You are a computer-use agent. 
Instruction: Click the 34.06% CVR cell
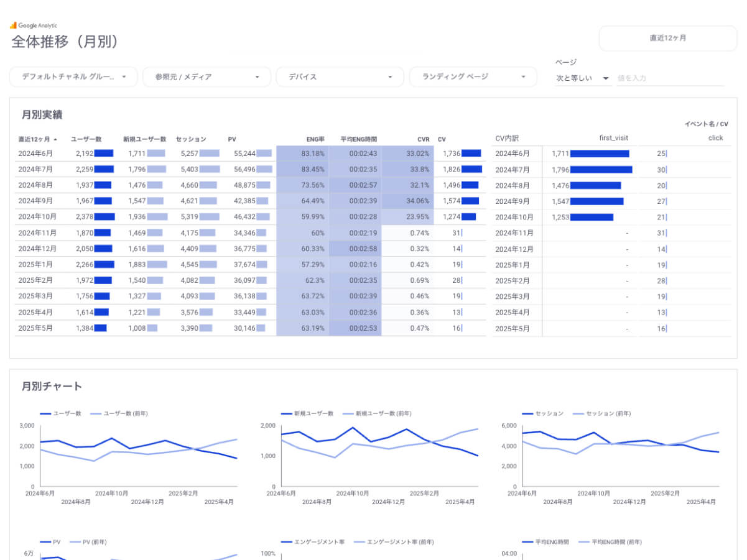407,201
